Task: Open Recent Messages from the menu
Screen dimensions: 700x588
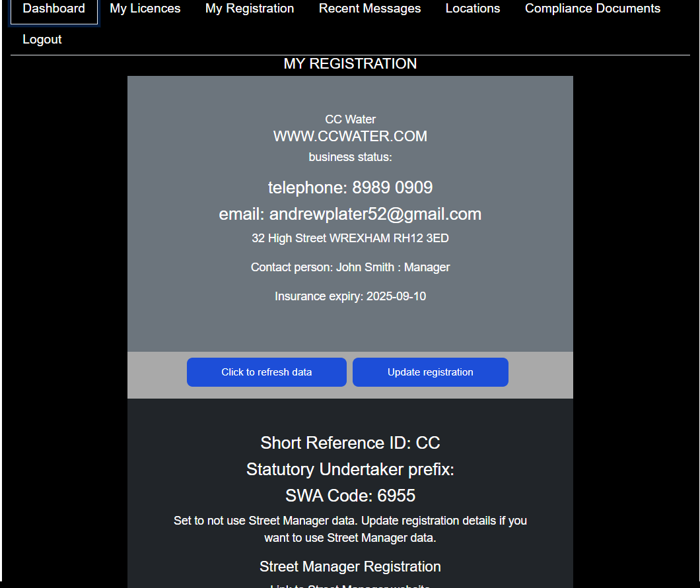Action: [x=369, y=9]
